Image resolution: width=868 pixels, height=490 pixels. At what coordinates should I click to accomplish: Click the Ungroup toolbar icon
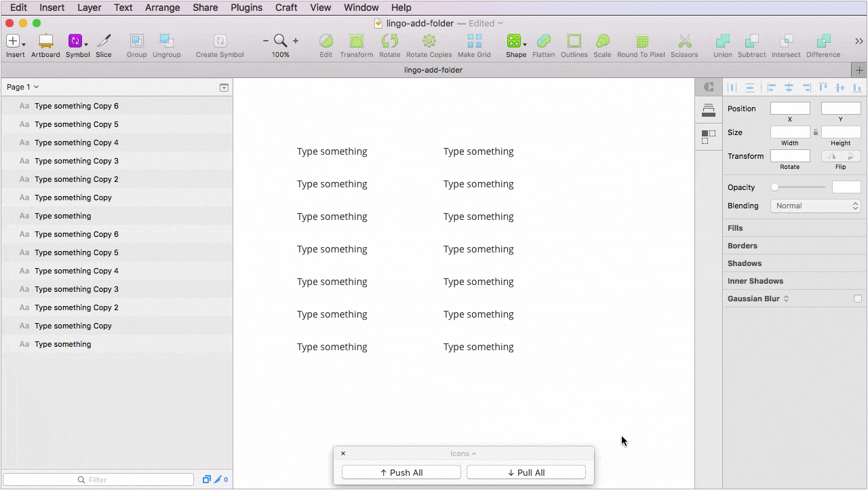coord(166,41)
